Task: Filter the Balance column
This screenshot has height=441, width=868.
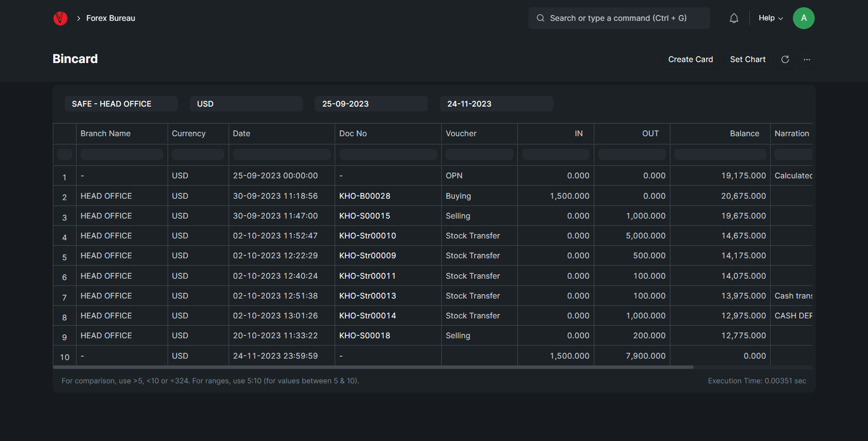Action: coord(720,155)
